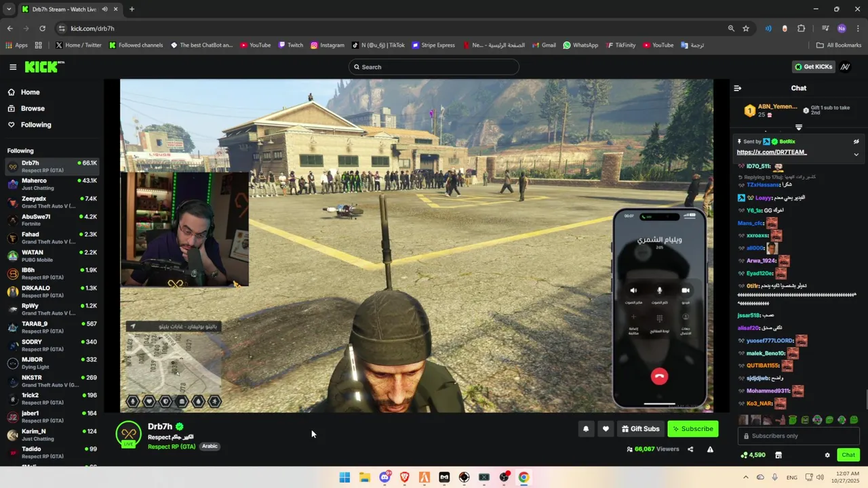The height and width of the screenshot is (488, 868).
Task: Report the stream with warning icon
Action: pyautogui.click(x=710, y=449)
